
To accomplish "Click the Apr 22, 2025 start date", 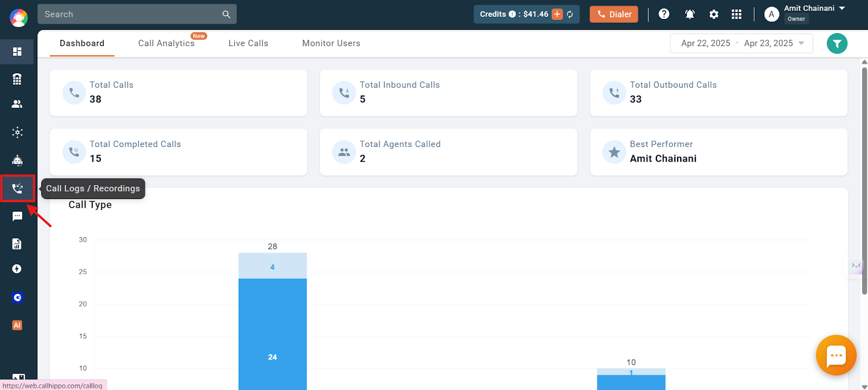I will pyautogui.click(x=705, y=43).
